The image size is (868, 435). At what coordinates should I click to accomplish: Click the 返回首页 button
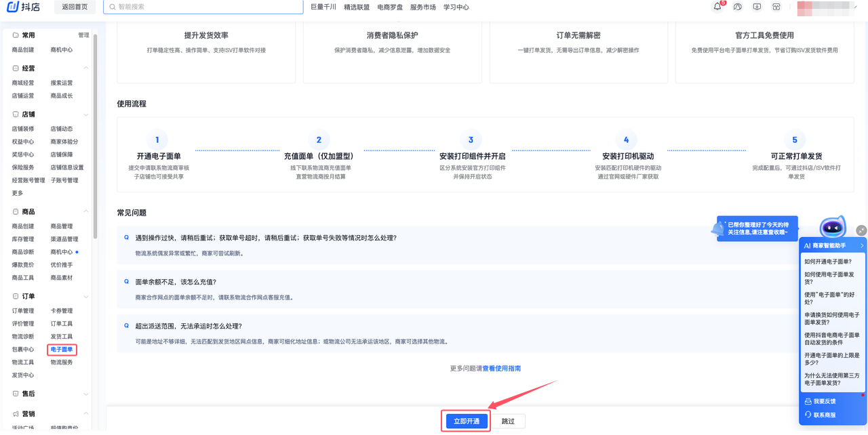pyautogui.click(x=75, y=7)
